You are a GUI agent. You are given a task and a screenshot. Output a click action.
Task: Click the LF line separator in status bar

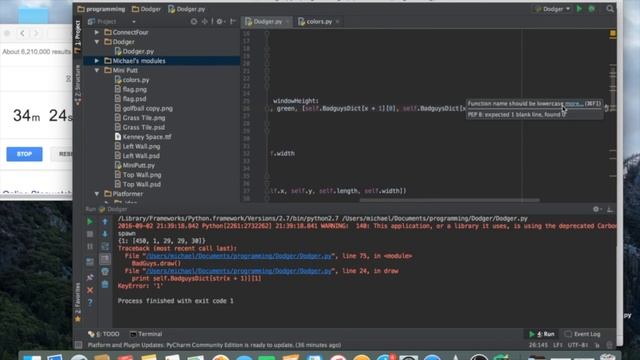pyautogui.click(x=558, y=345)
